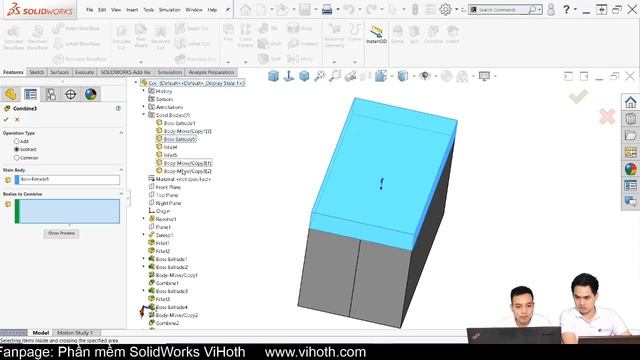Expand the Boss-Extrude3 feature node
This screenshot has height=360, width=640.
click(144, 291)
